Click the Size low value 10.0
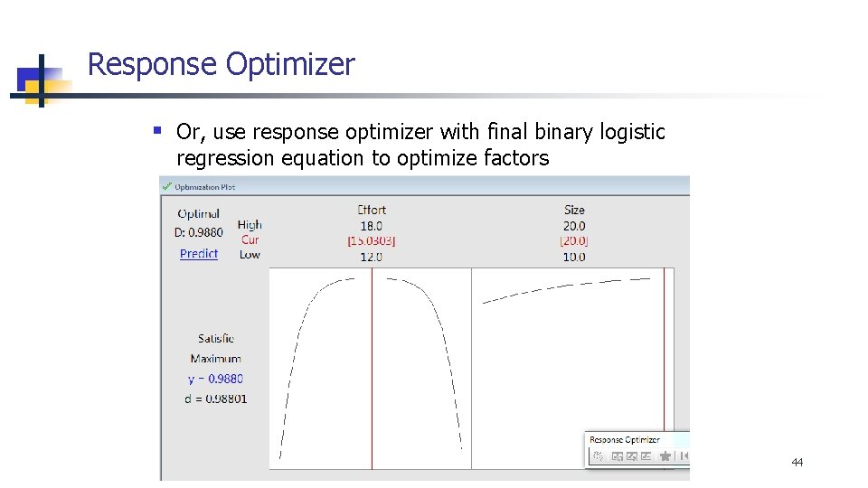This screenshot has width=868, height=488. point(574,257)
